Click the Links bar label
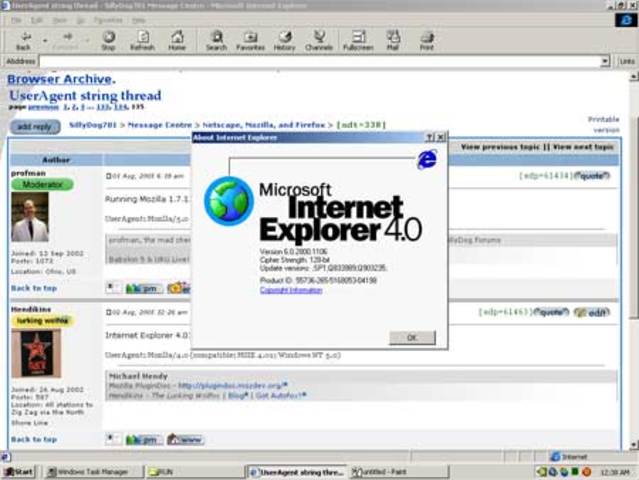 click(627, 61)
